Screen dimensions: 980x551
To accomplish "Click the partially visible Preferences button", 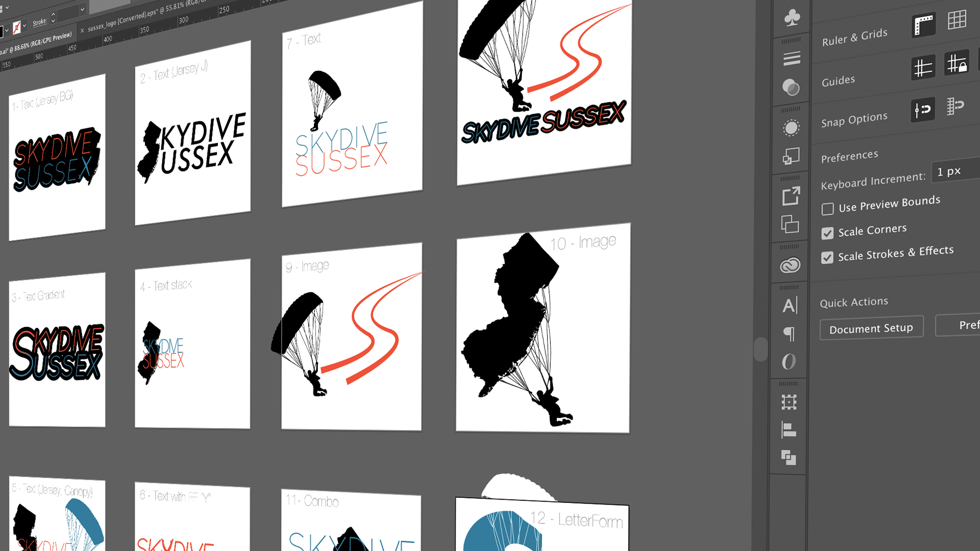I will point(958,325).
